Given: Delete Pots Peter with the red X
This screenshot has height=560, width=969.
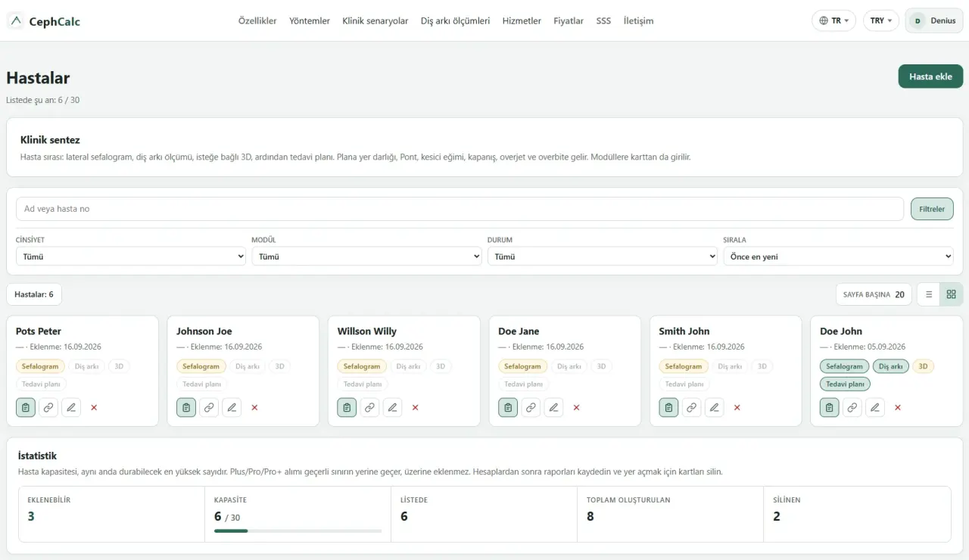Looking at the screenshot, I should pyautogui.click(x=94, y=407).
